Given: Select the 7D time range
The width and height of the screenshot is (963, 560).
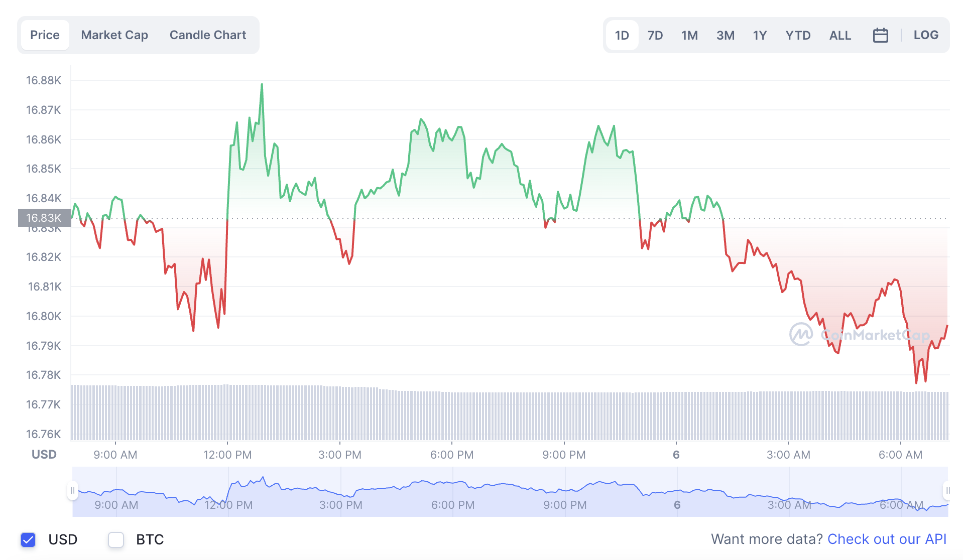Looking at the screenshot, I should coord(655,35).
